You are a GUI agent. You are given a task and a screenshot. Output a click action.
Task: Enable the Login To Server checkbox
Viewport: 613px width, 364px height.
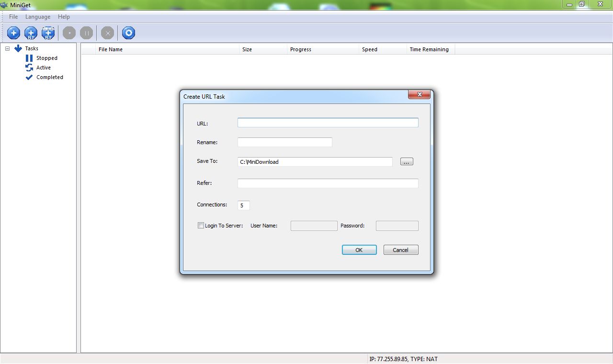tap(201, 225)
